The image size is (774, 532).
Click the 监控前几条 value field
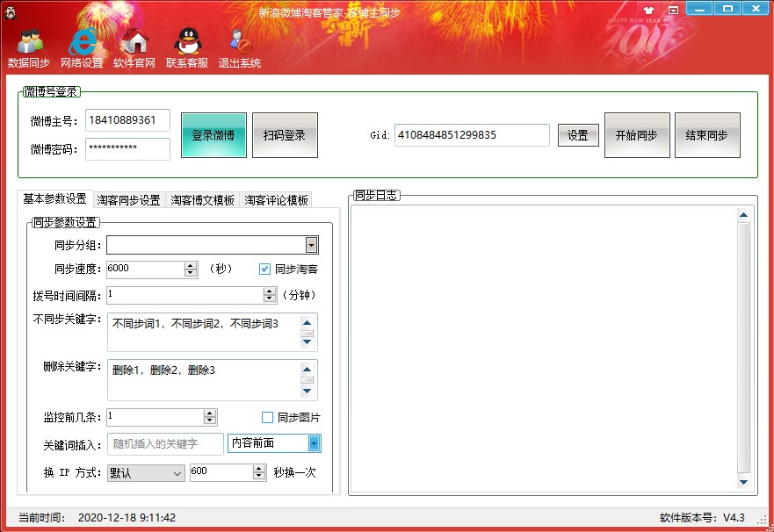[x=156, y=417]
